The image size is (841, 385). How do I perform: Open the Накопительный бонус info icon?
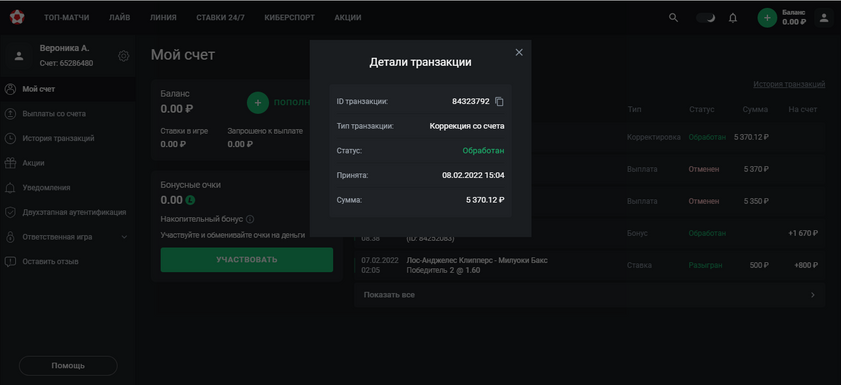(x=250, y=219)
